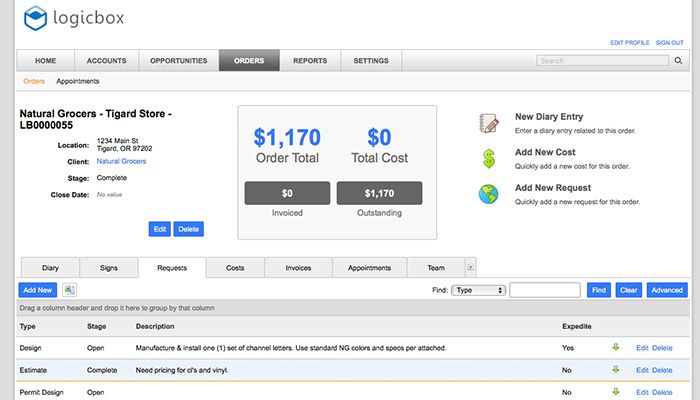700x400 pixels.
Task: Open the Natural Grocers client link
Action: pos(121,160)
